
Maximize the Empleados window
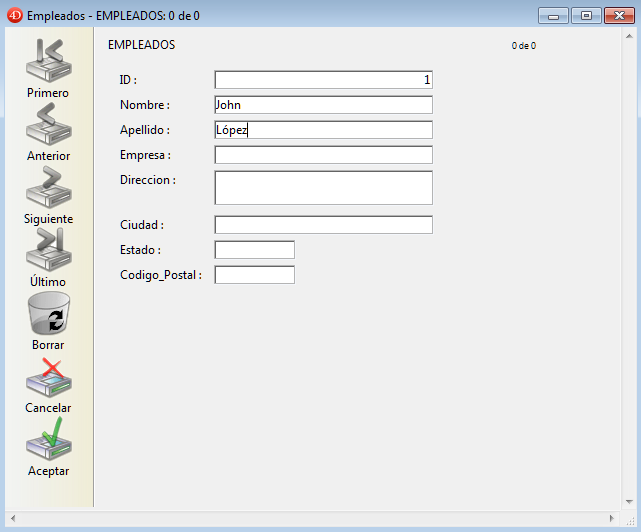tap(586, 15)
